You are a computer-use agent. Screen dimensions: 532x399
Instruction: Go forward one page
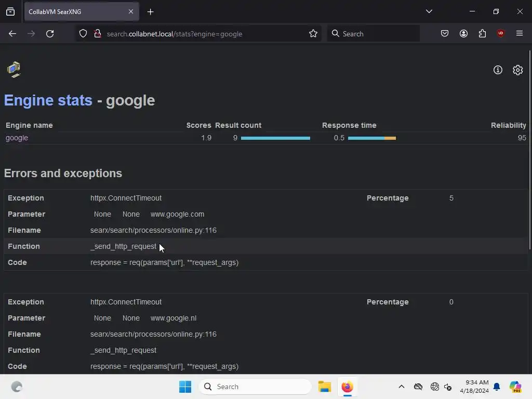coord(31,34)
